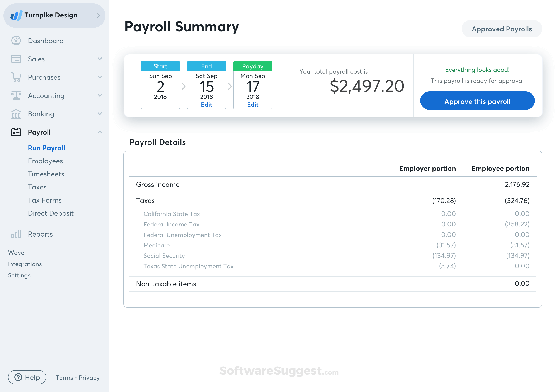
Task: Collapse the Payroll section chevron
Action: tap(100, 132)
